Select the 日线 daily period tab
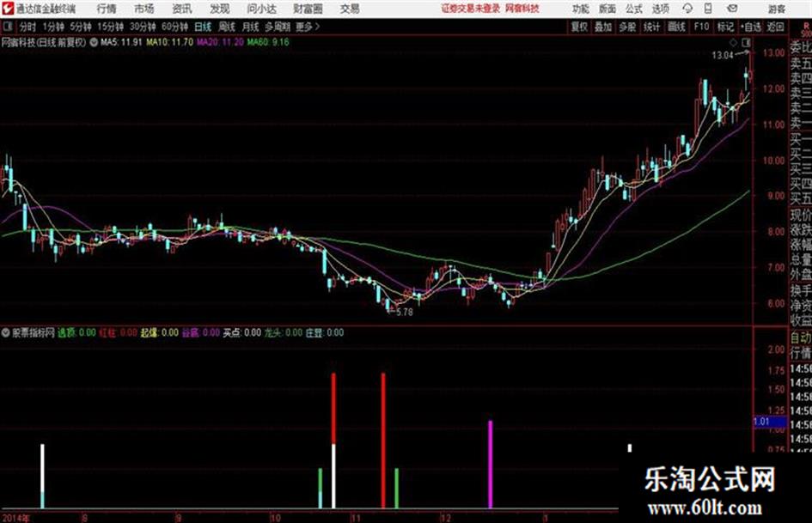Screen dimensions: 812x523 point(203,27)
